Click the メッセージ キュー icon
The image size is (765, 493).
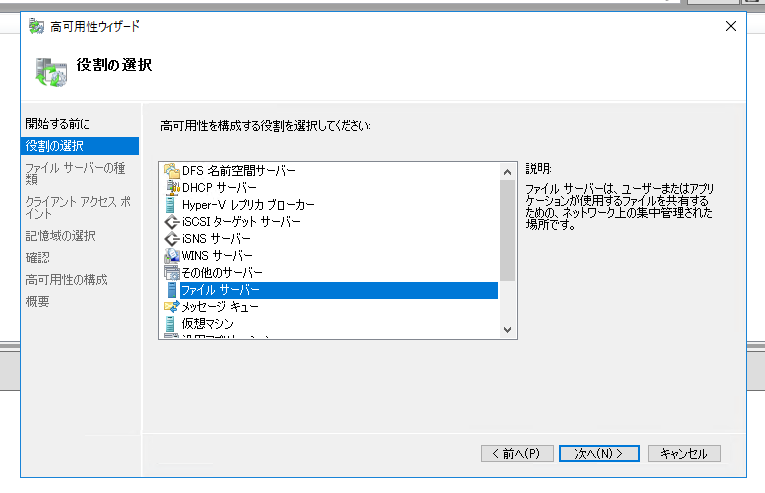171,307
